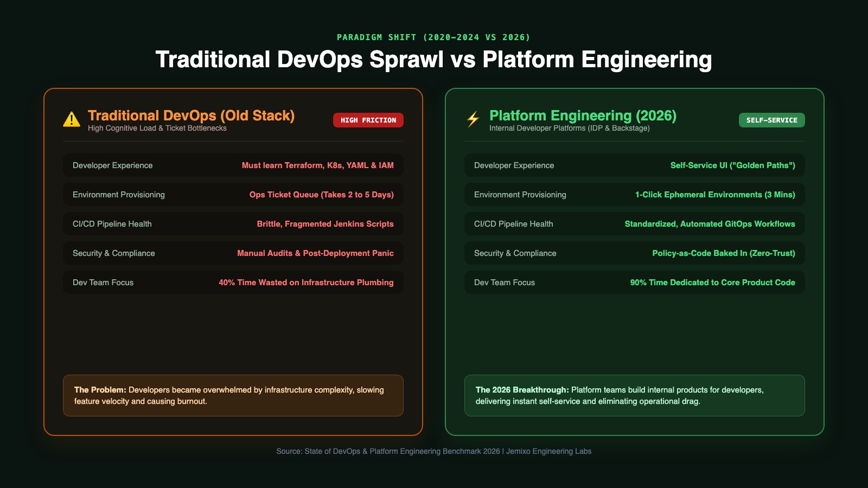Screen dimensions: 868x488
Task: Click '1-Click Ephemeral Environments (3 Mins)'
Action: 715,195
